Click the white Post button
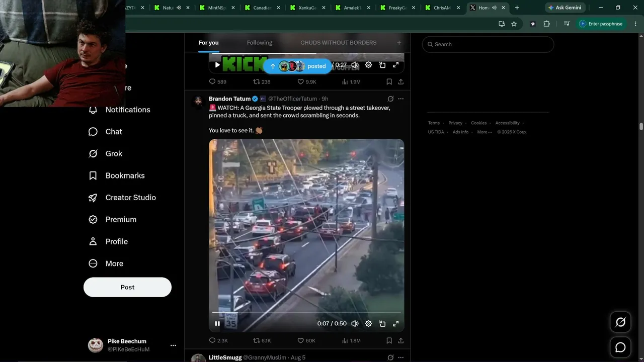The width and height of the screenshot is (644, 362). 127,287
